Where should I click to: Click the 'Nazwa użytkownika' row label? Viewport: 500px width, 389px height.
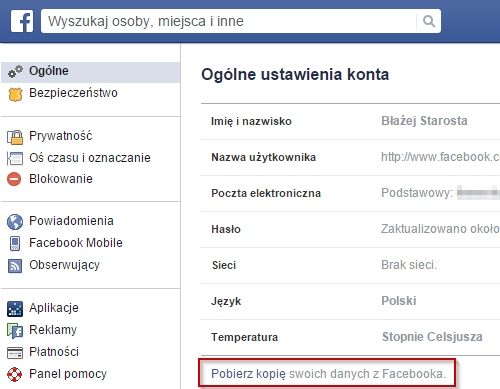pos(263,157)
